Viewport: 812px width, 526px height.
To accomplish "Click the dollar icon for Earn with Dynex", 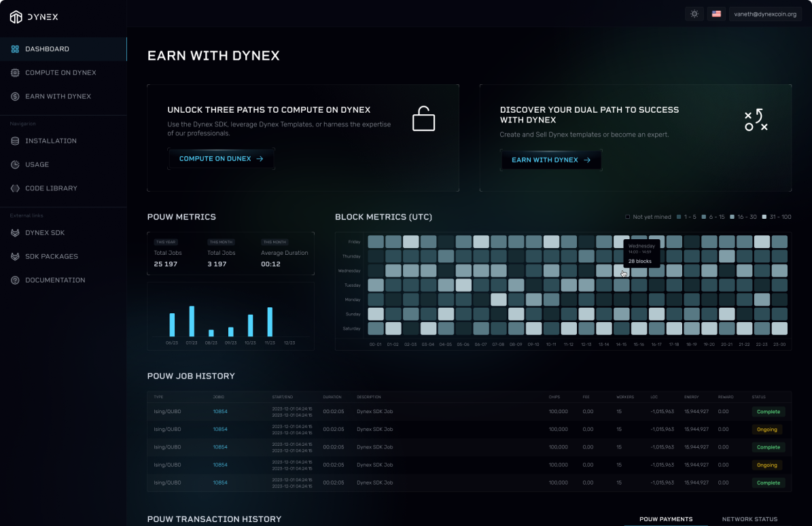I will 15,97.
